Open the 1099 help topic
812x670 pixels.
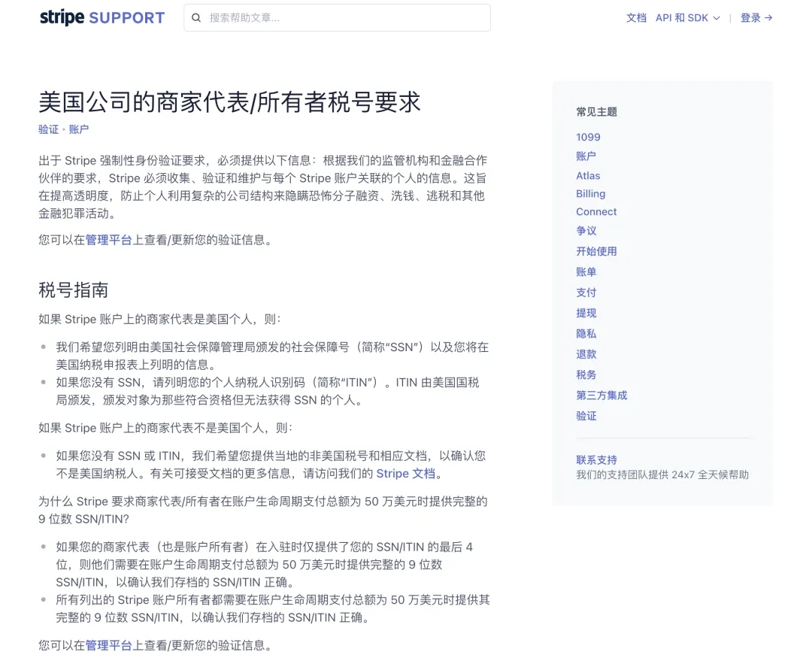click(588, 137)
